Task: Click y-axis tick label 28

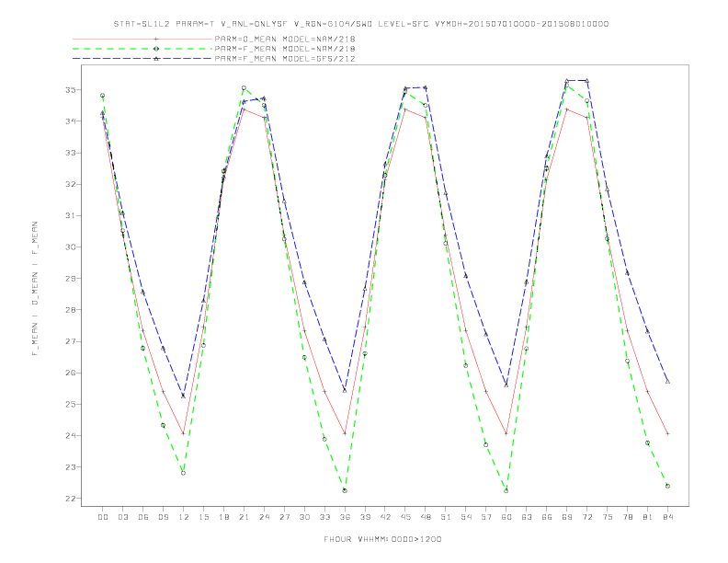Action: (71, 310)
